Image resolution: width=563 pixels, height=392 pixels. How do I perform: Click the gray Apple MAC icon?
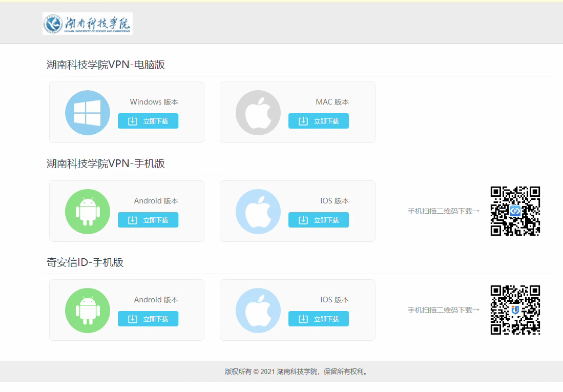[x=258, y=113]
